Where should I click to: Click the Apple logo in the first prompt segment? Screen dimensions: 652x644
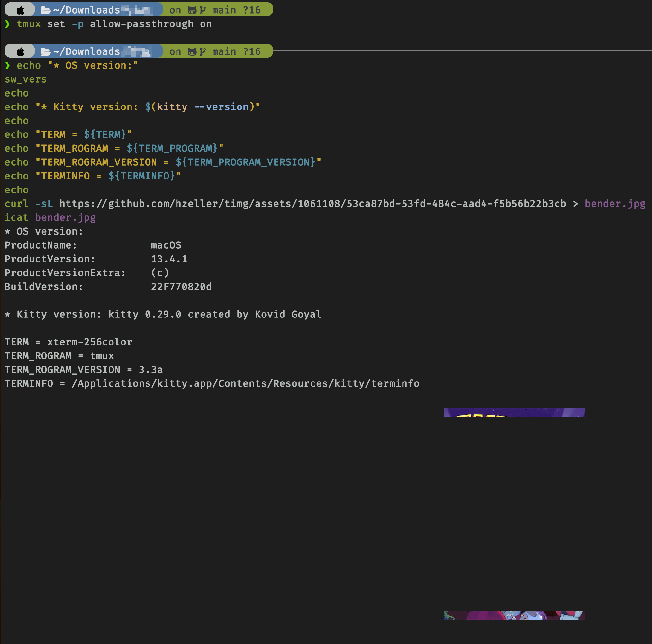(20, 10)
